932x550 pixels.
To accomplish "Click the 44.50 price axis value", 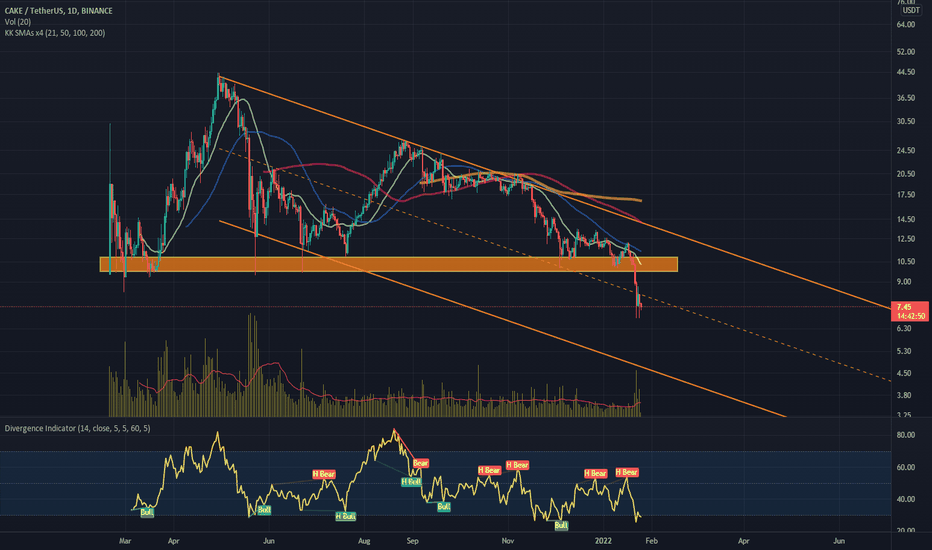I will (x=906, y=72).
